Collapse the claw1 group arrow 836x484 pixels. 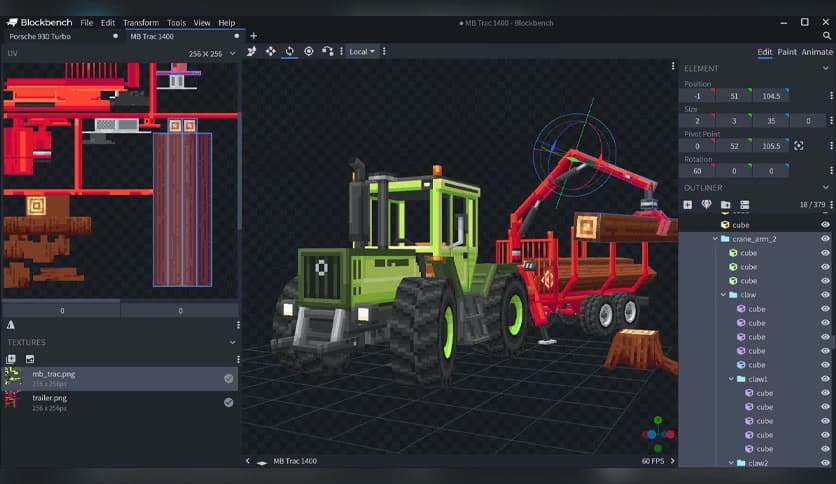[731, 379]
